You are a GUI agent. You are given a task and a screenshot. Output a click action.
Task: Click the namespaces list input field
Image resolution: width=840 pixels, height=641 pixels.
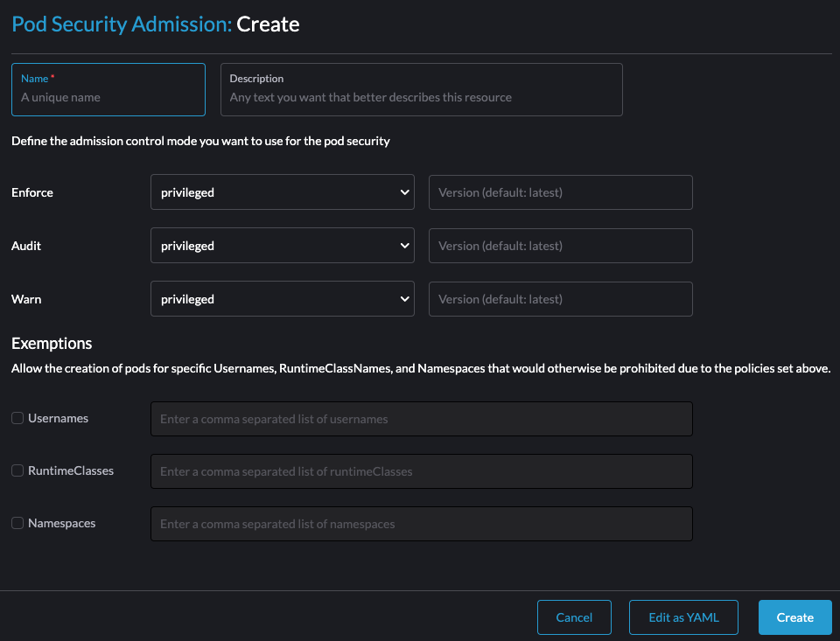422,524
